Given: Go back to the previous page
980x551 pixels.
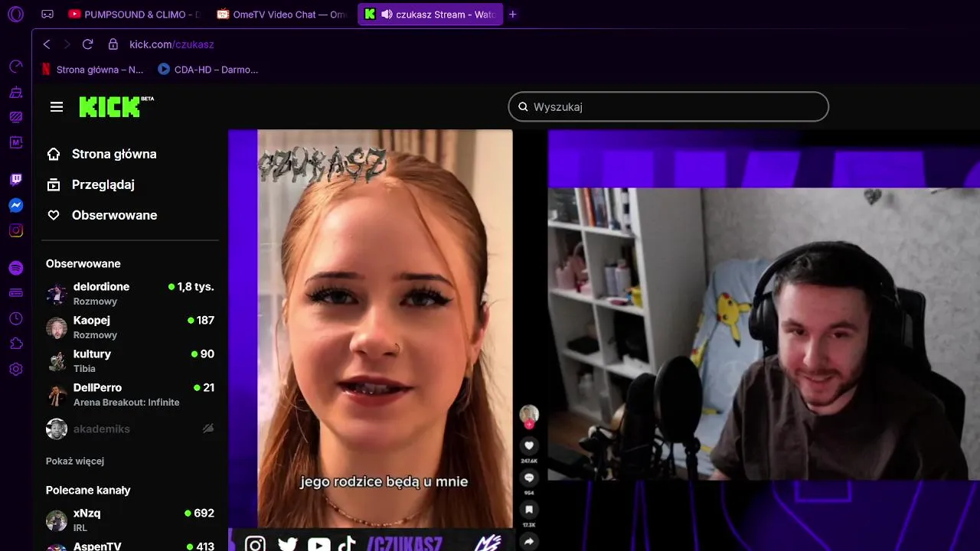Looking at the screenshot, I should [47, 44].
